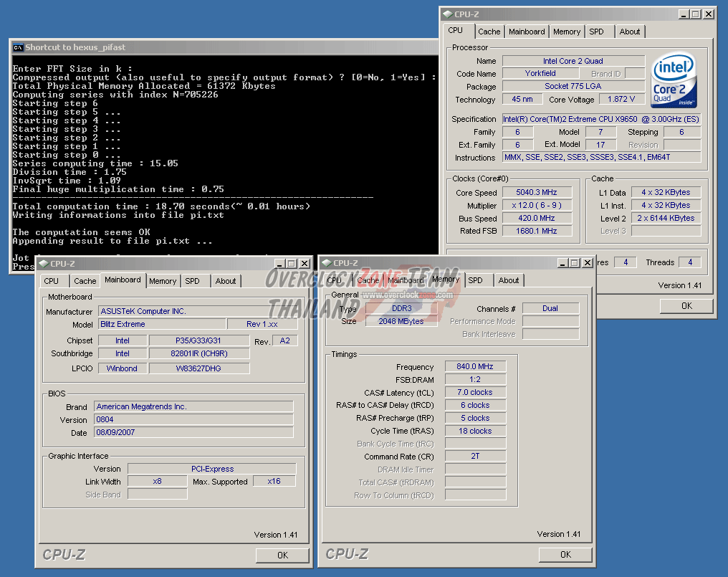Viewport: 728px width, 577px height.
Task: Click the hexus_pifast console title bar
Action: pos(225,47)
